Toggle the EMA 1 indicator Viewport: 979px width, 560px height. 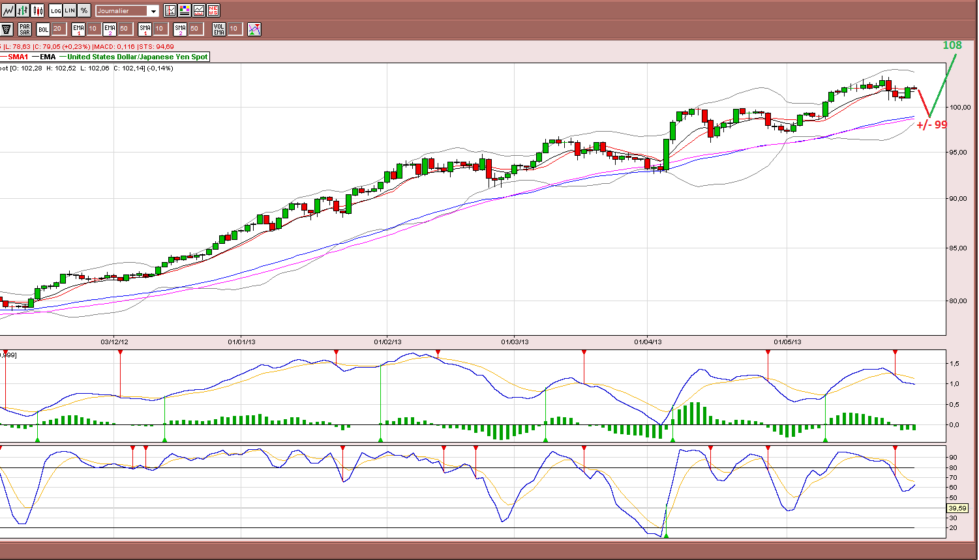click(x=78, y=29)
